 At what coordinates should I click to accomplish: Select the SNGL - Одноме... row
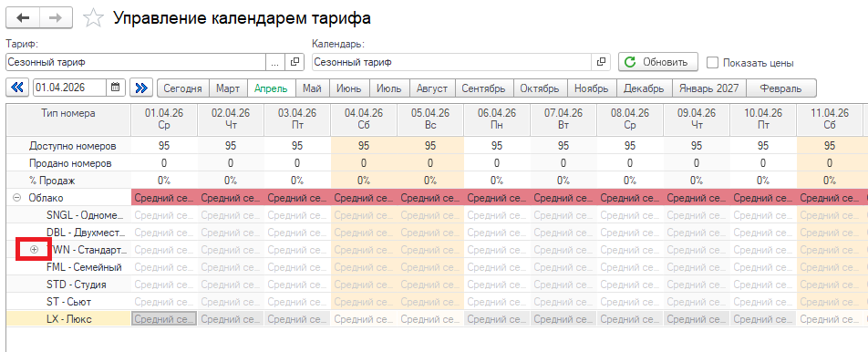click(84, 215)
